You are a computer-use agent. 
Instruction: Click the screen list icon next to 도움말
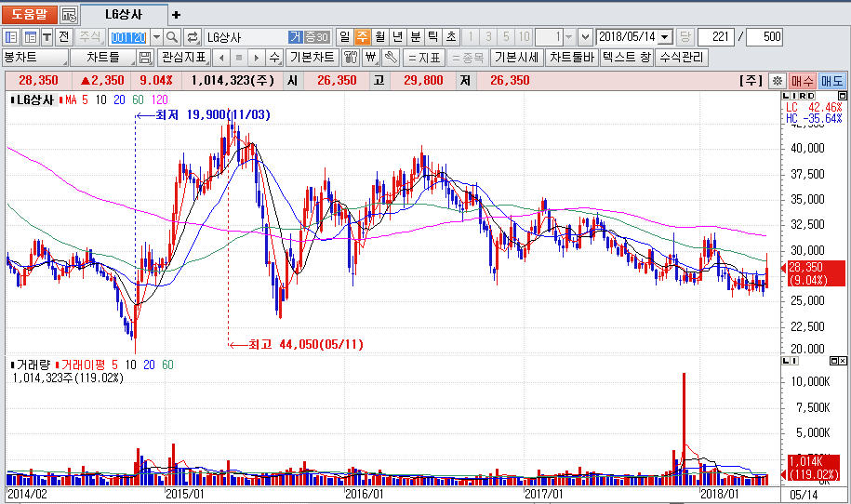tap(69, 15)
